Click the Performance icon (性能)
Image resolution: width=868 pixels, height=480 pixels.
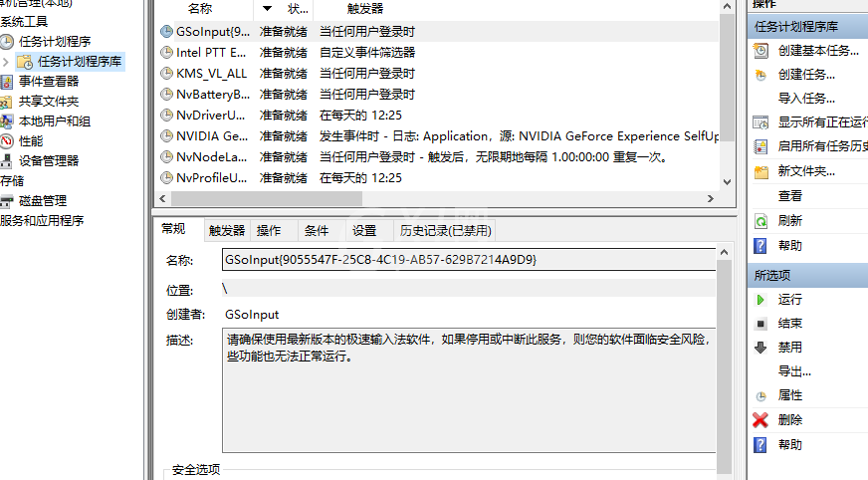coord(7,141)
